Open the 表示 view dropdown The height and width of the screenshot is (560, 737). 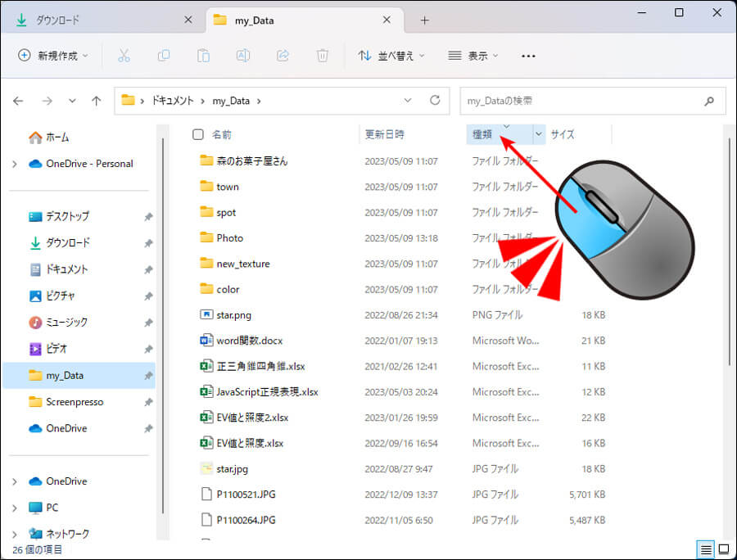[472, 56]
